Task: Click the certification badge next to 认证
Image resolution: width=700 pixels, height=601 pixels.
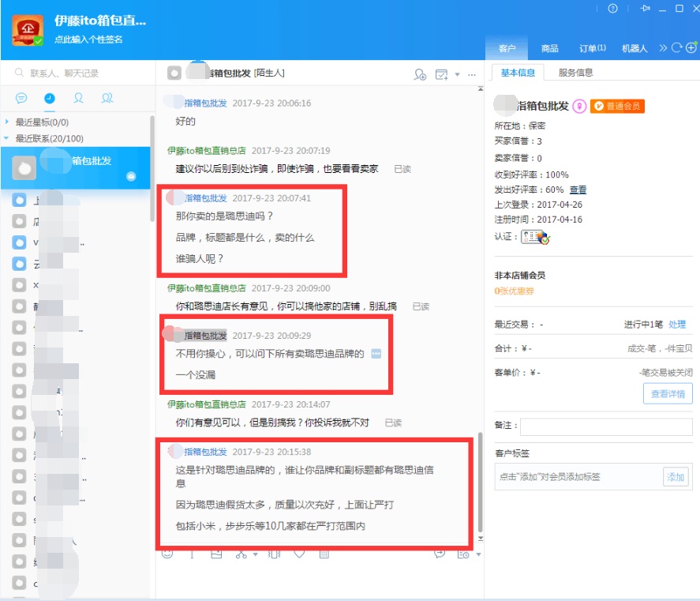Action: click(535, 237)
